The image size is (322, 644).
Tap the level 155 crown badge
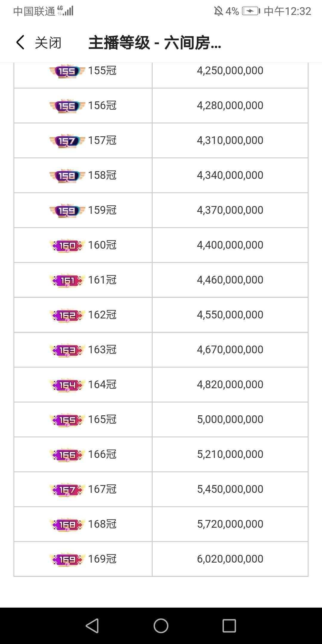[67, 71]
